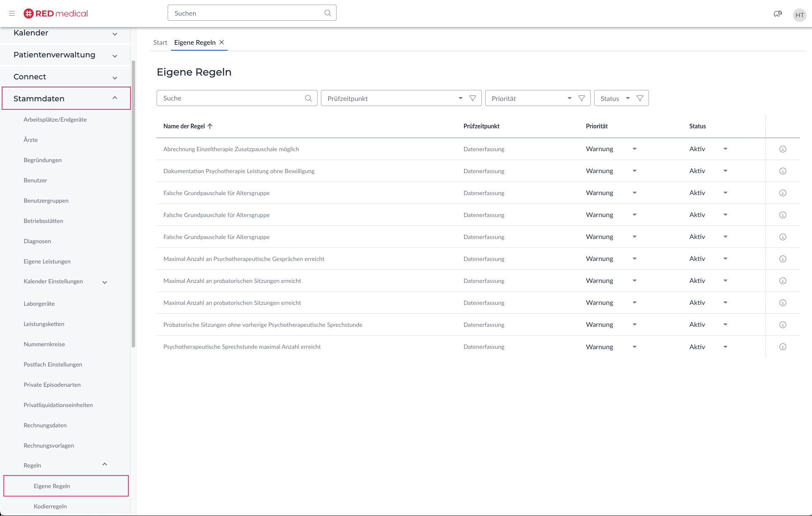
Task: Click the Suche rules search field
Action: click(x=231, y=98)
